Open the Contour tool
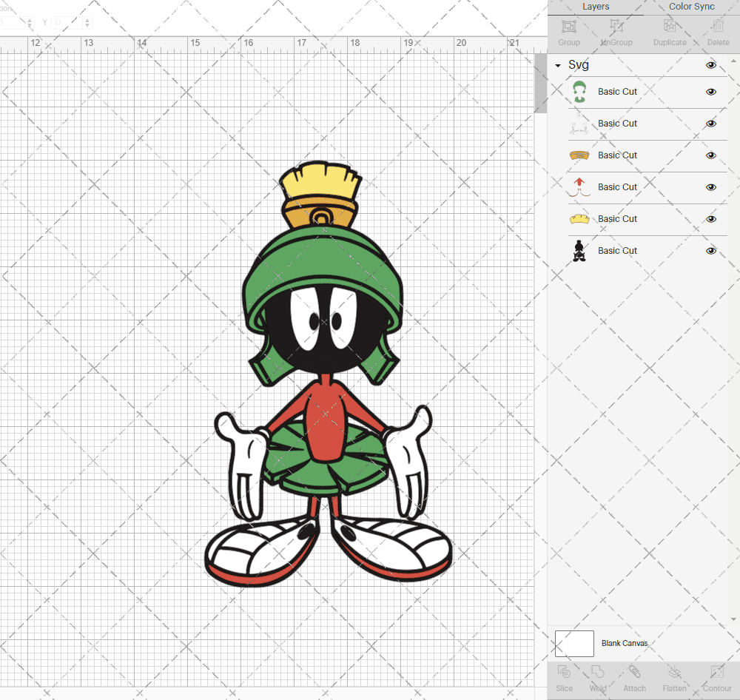 (x=716, y=677)
